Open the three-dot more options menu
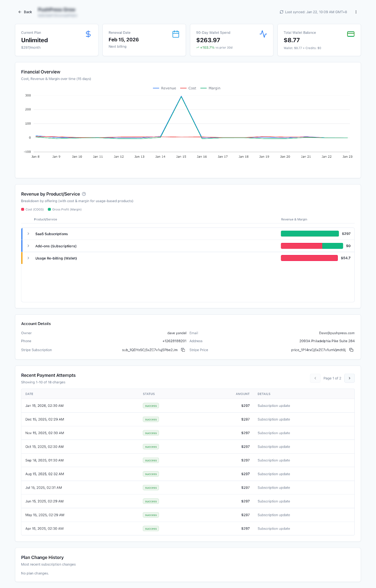The width and height of the screenshot is (376, 588). pyautogui.click(x=356, y=12)
